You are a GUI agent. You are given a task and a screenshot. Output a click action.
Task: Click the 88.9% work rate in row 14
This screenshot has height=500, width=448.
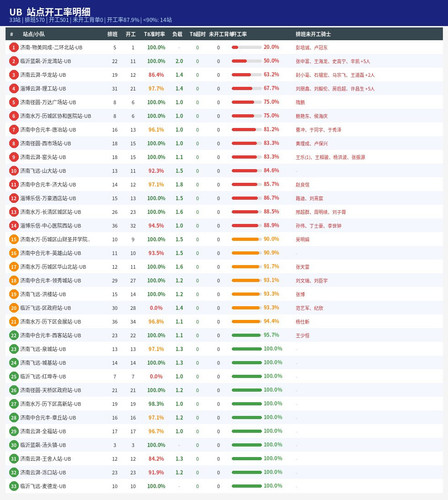271,225
